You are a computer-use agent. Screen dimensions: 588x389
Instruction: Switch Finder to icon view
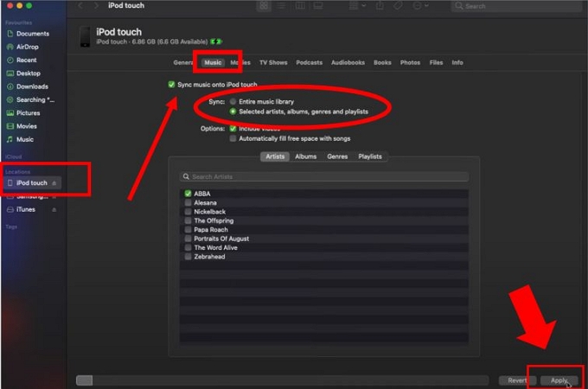[264, 6]
